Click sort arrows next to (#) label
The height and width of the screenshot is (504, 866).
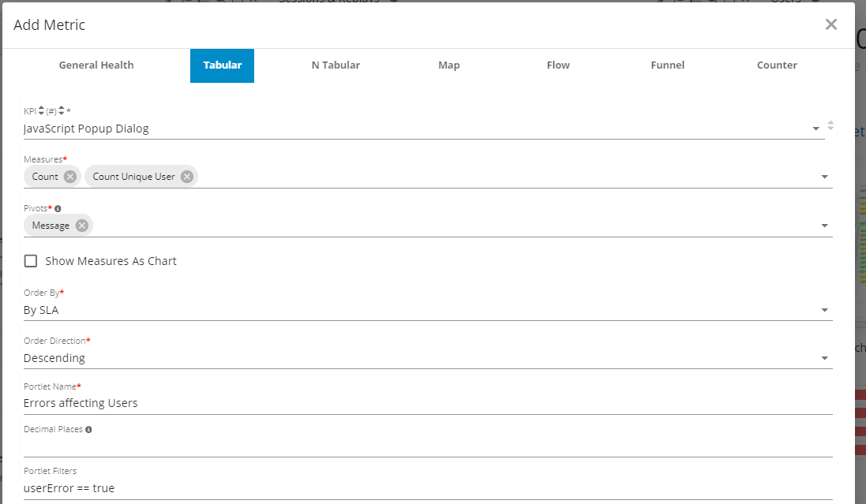click(x=62, y=111)
